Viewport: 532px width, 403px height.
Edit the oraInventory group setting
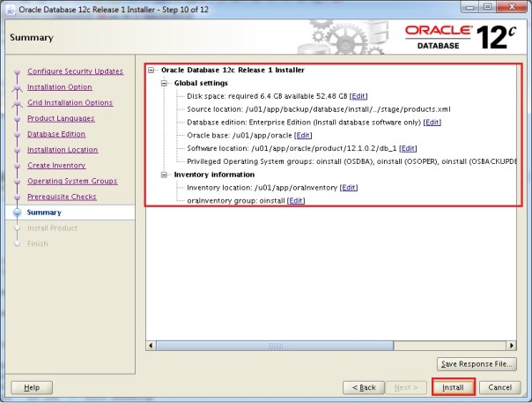(296, 201)
